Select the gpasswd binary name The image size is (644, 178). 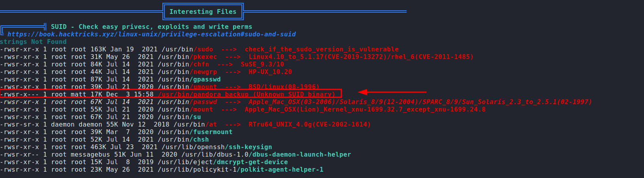207,80
